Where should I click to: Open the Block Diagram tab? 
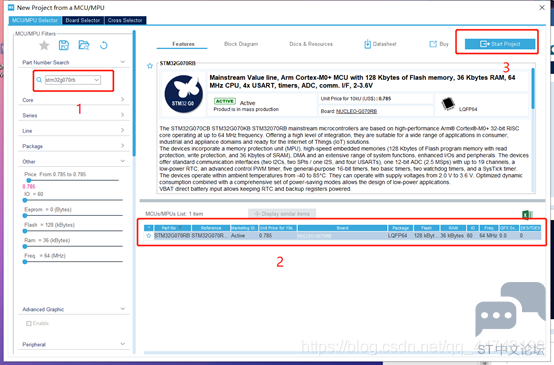[241, 44]
